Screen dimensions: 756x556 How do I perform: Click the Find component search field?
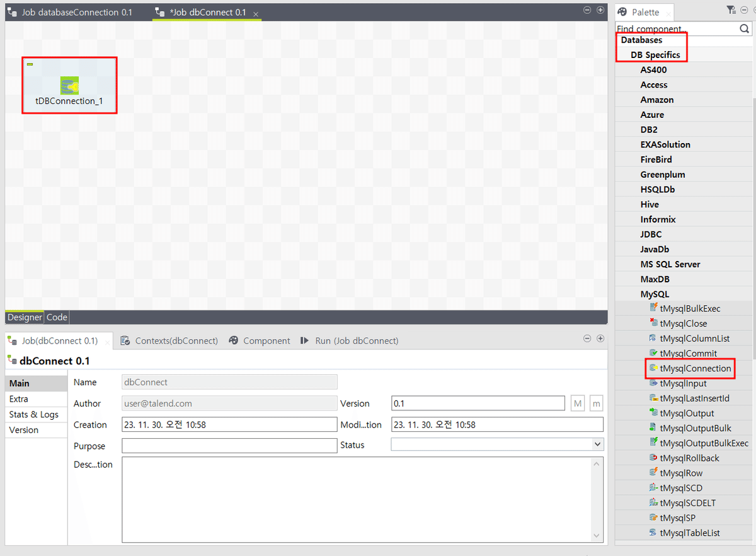pos(677,28)
